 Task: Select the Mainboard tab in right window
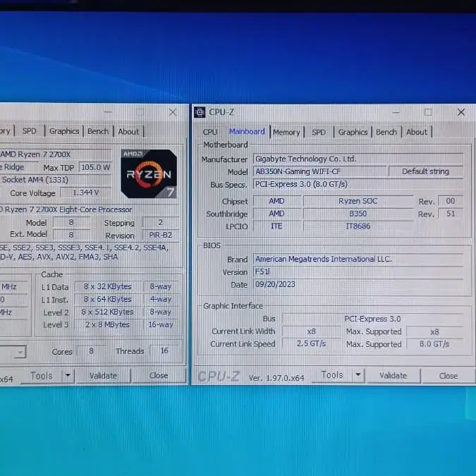[247, 131]
